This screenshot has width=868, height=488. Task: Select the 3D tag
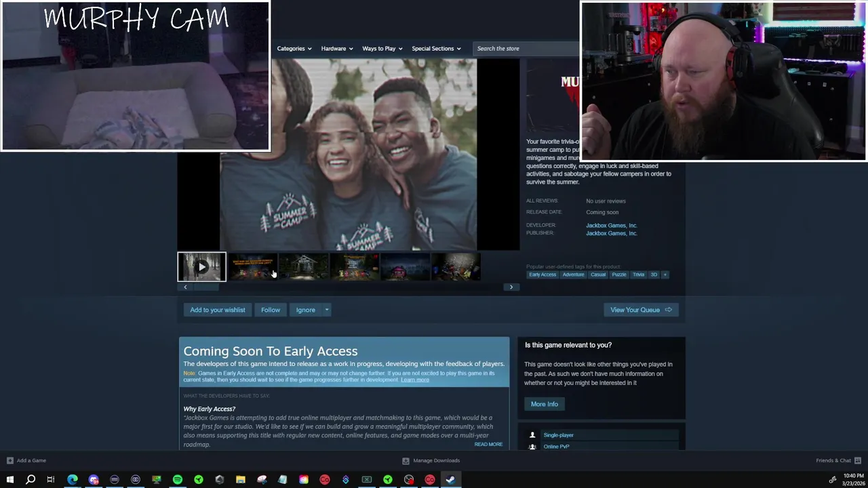click(x=654, y=274)
